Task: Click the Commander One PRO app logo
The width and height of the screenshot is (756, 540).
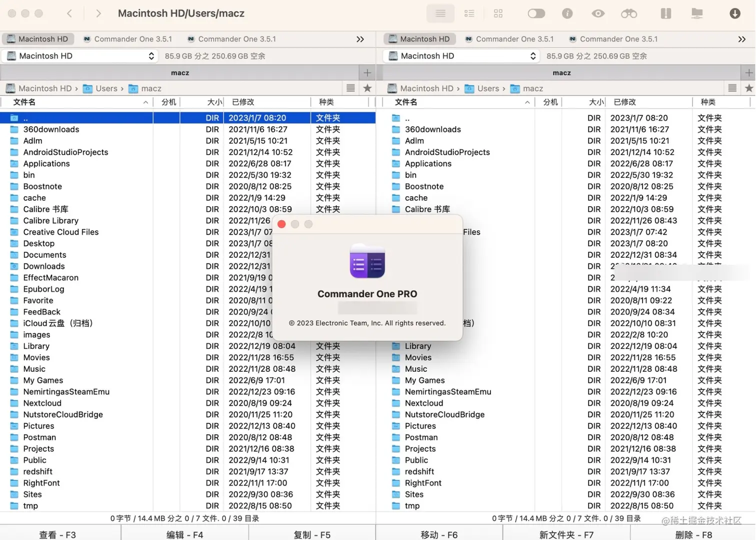Action: (367, 261)
